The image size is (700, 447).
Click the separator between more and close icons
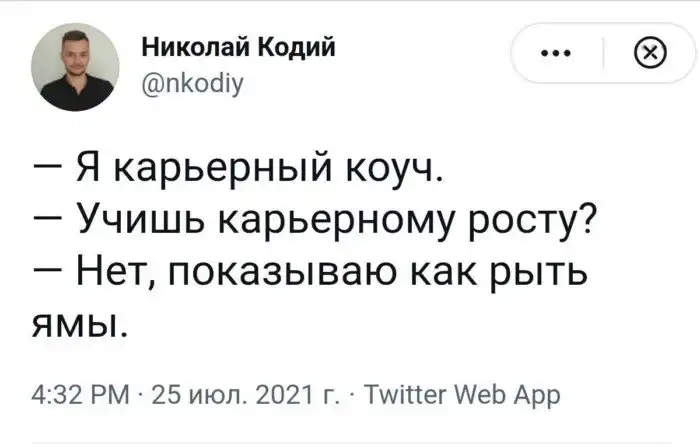coord(604,55)
